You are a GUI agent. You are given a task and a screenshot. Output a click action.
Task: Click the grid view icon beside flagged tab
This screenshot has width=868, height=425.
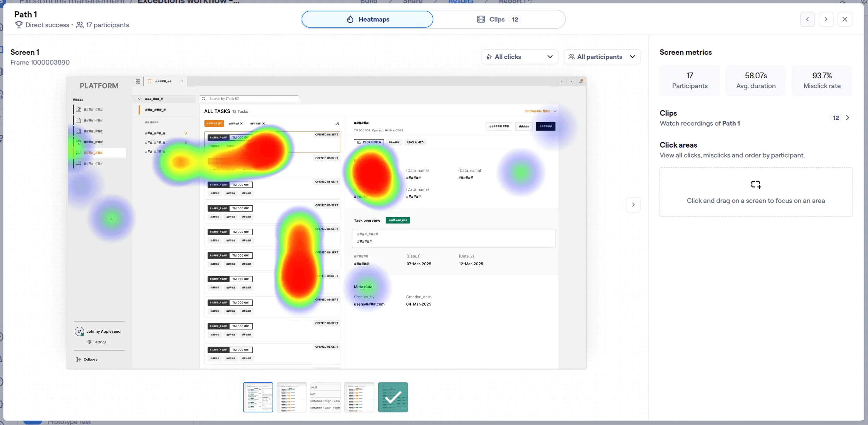pos(138,81)
